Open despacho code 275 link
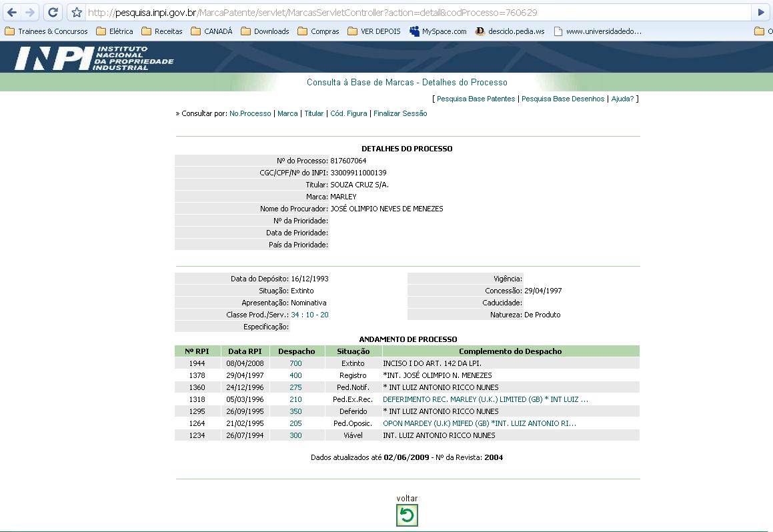This screenshot has width=773, height=532. point(295,388)
